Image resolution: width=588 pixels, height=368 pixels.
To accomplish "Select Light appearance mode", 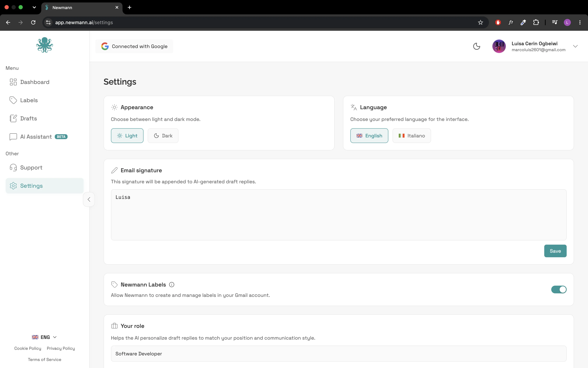I will 127,136.
